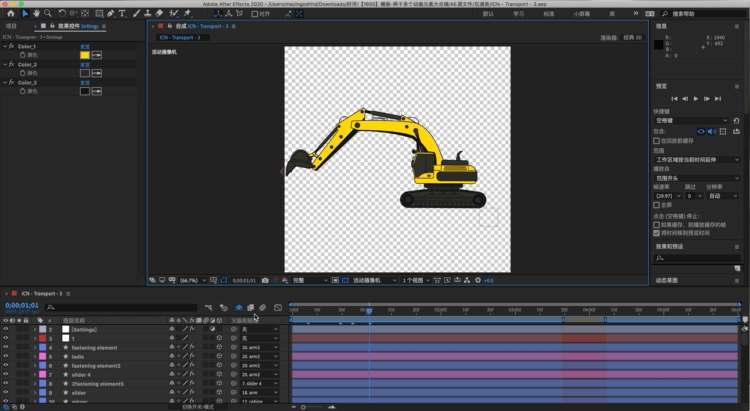Select the Puppet Pin tool
The width and height of the screenshot is (750, 411).
186,14
